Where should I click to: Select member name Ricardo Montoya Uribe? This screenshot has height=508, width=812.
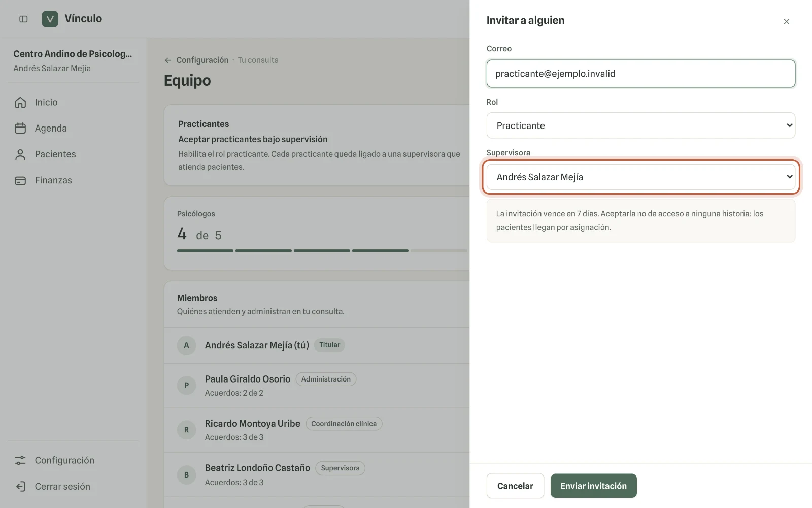[x=253, y=423]
